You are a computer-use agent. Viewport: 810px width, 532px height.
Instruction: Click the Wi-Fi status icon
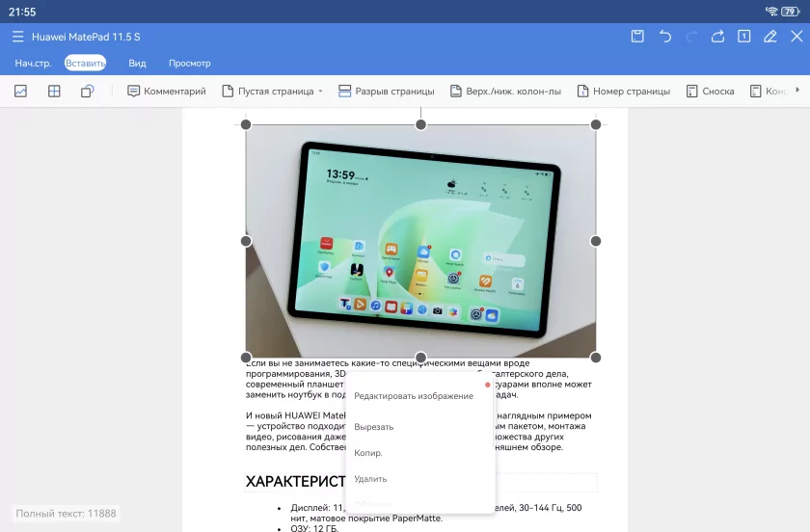click(771, 12)
